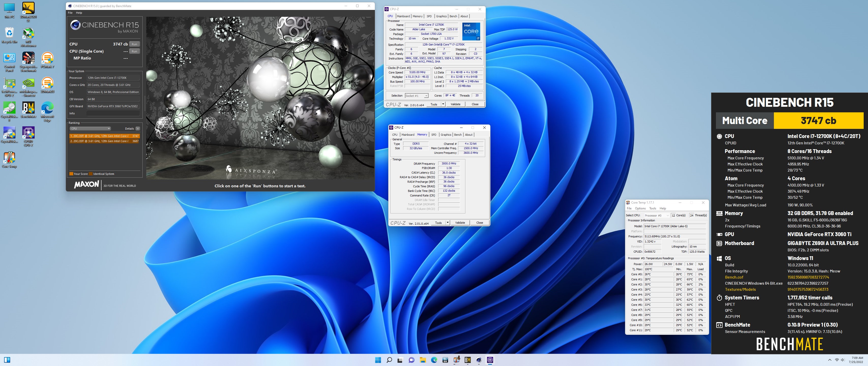Viewport: 868px width, 366px height.
Task: Launch Core Temp desktop shortcut
Action: [9, 160]
